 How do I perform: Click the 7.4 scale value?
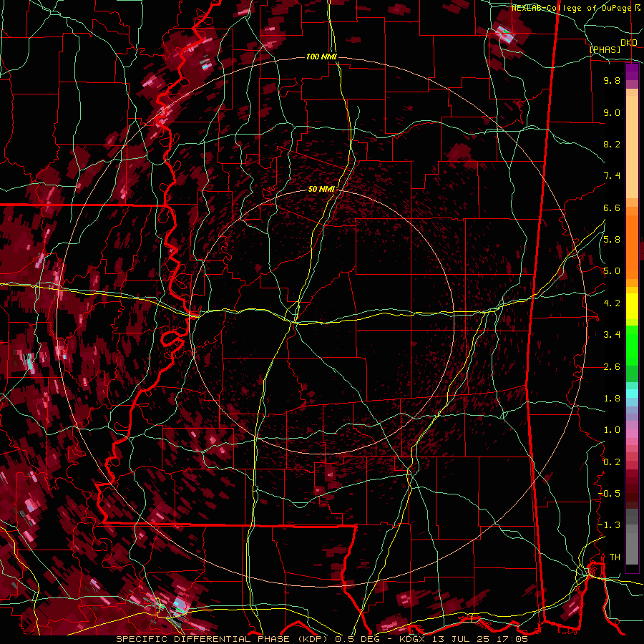coord(612,176)
